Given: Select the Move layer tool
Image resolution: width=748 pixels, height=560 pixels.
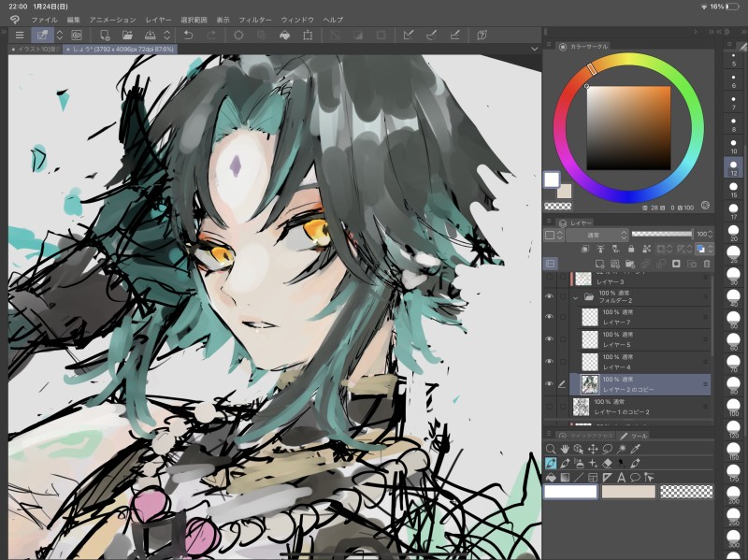Looking at the screenshot, I should click(593, 449).
